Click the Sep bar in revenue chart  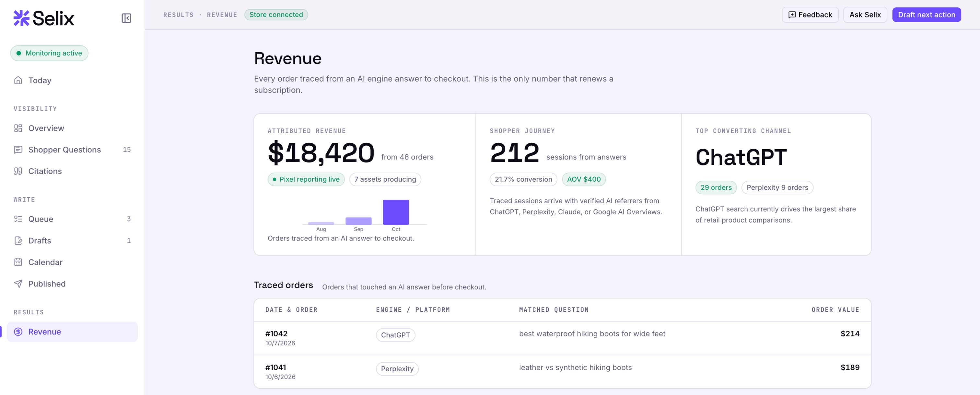[x=358, y=221]
